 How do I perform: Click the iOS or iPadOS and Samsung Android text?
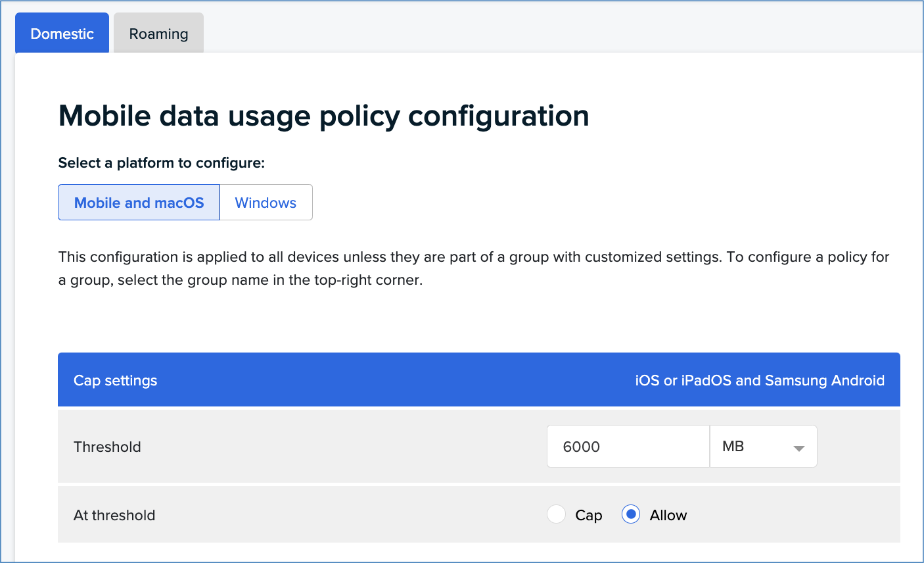coord(760,380)
